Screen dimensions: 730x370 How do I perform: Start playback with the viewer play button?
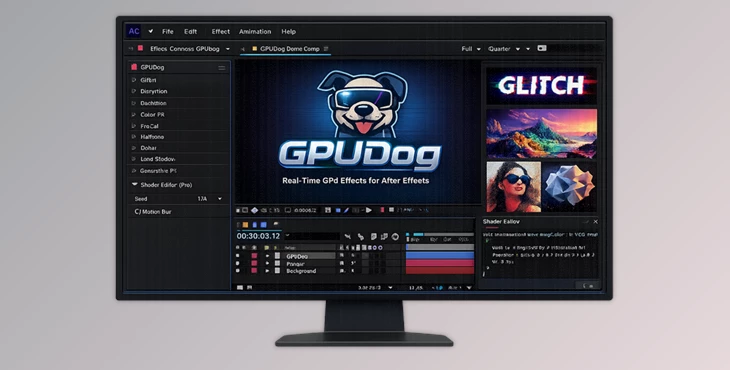click(369, 210)
